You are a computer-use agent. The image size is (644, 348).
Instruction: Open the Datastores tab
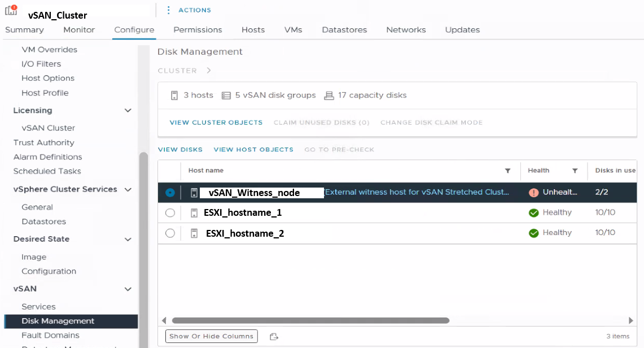344,30
